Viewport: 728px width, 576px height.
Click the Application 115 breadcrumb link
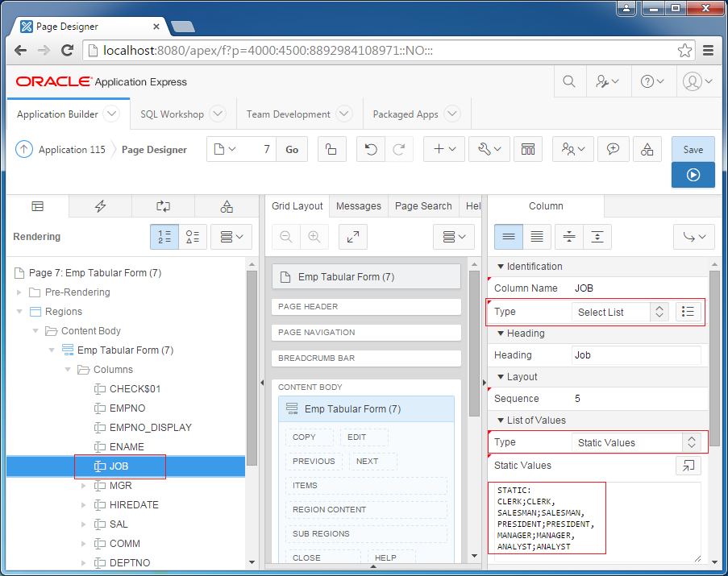pos(72,149)
